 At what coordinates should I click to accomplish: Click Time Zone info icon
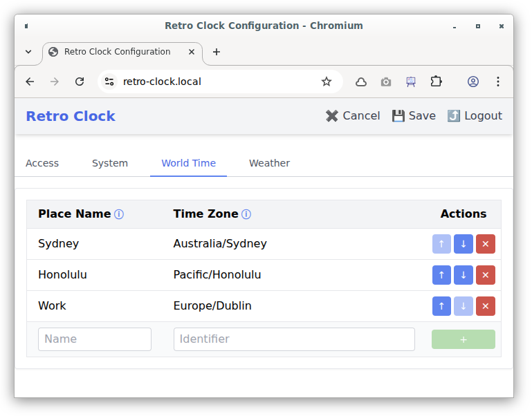[246, 214]
